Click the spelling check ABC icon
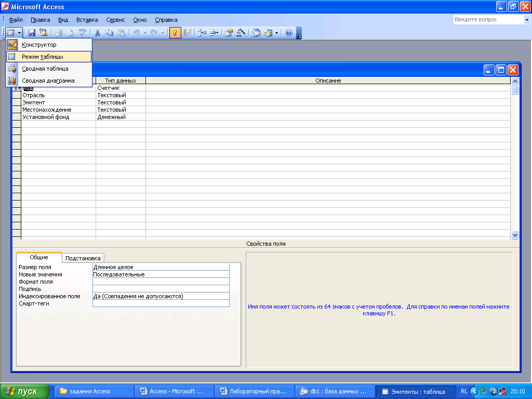 point(83,33)
